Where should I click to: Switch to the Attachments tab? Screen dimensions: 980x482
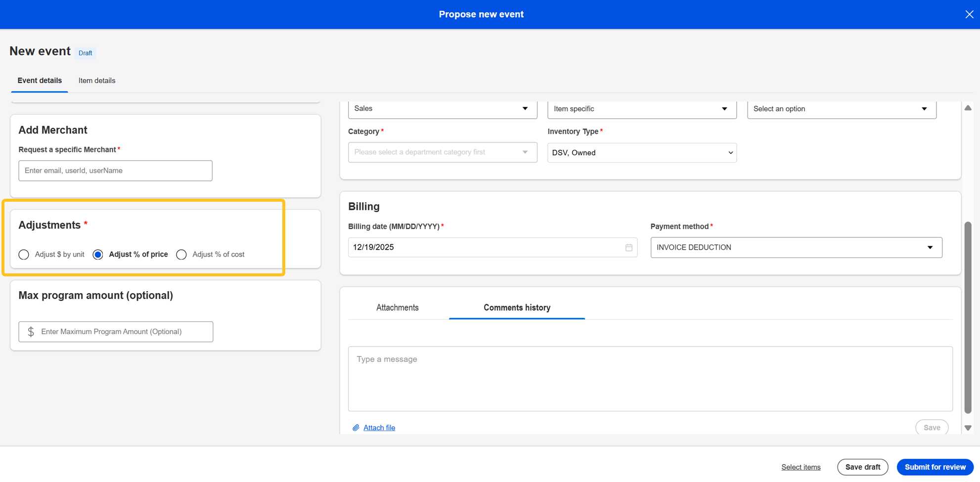397,307
